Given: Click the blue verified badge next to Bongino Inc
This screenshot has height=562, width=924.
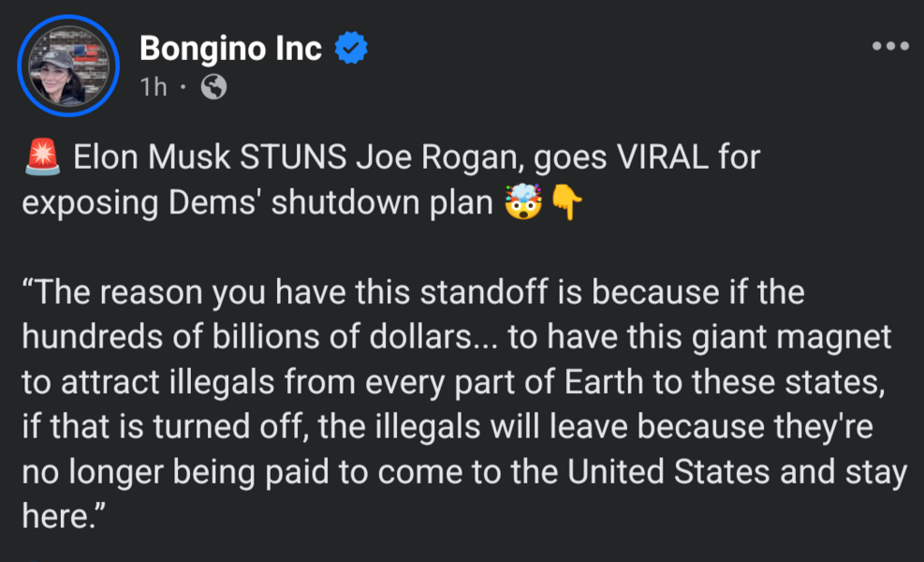Looking at the screenshot, I should click(350, 48).
